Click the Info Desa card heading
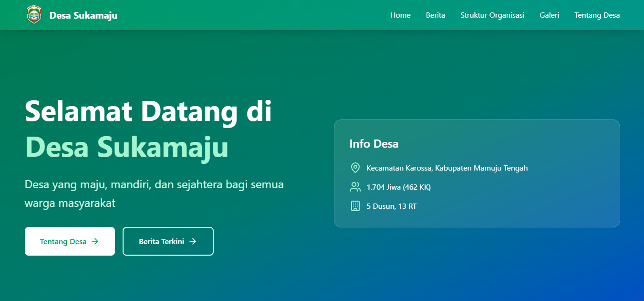 [374, 144]
